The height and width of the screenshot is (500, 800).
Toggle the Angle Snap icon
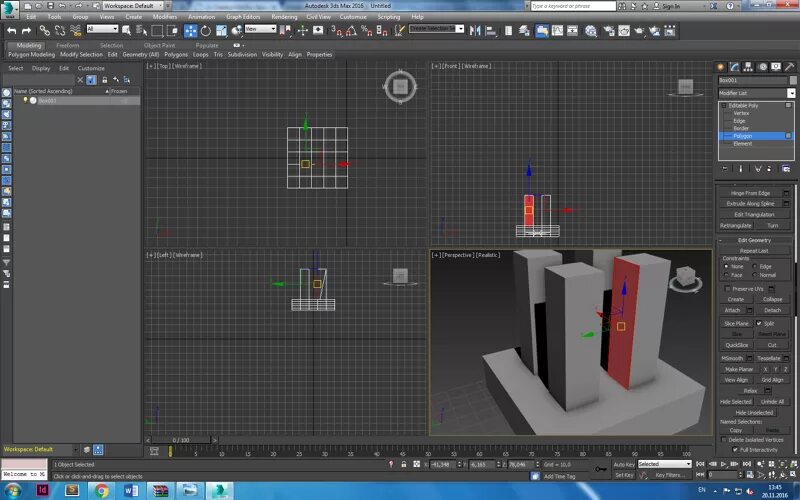(351, 31)
